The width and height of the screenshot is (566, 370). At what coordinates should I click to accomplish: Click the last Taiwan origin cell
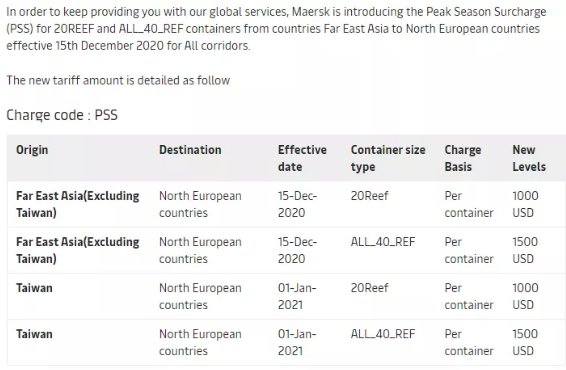[x=34, y=334]
